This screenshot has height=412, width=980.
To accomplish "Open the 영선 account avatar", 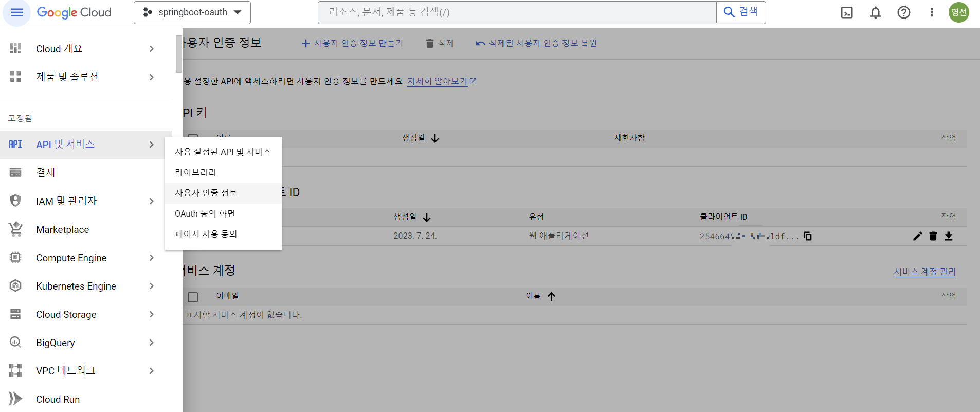I will point(959,12).
